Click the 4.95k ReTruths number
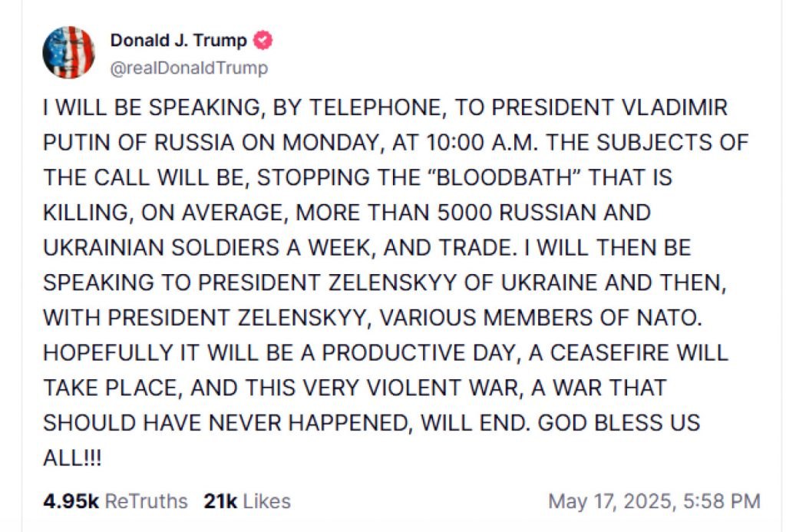Viewport: 786px width, 532px height. [x=71, y=501]
